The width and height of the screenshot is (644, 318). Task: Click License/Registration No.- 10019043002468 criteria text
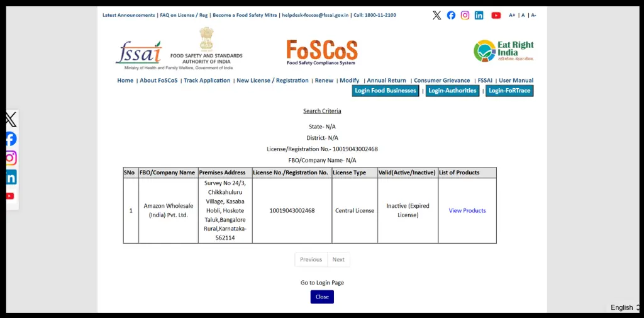click(322, 149)
